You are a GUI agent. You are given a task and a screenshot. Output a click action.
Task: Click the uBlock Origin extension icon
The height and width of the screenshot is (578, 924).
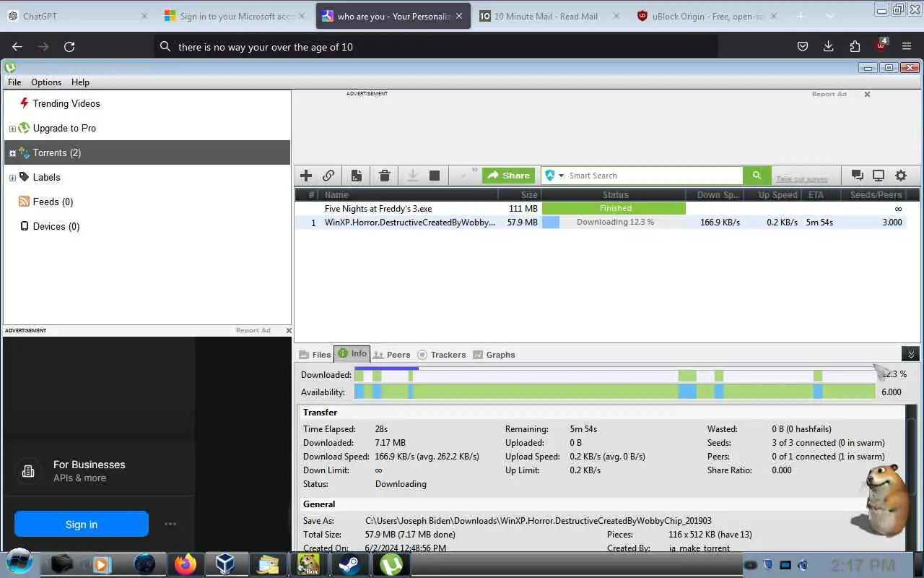pyautogui.click(x=881, y=46)
